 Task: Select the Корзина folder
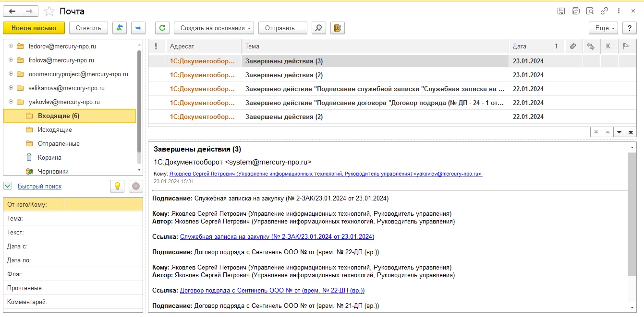coord(49,157)
